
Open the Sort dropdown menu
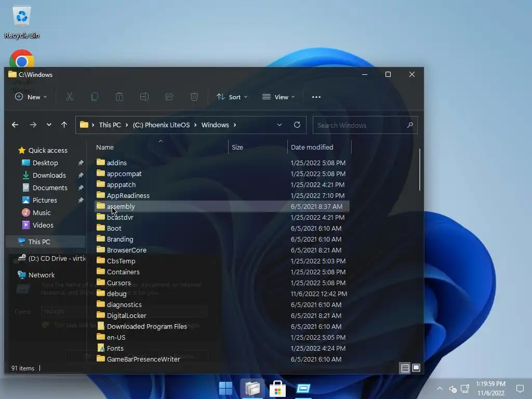[x=232, y=97]
